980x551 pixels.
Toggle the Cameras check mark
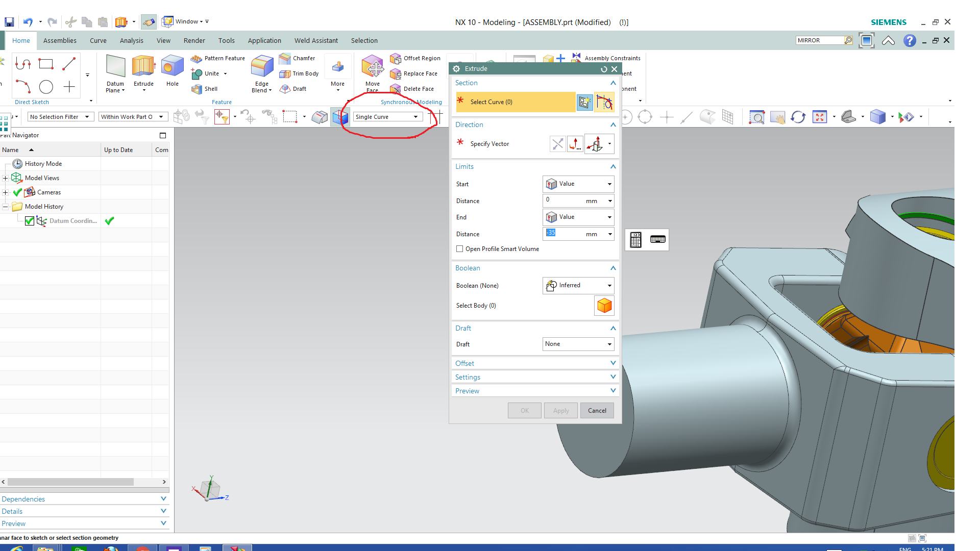click(x=17, y=192)
